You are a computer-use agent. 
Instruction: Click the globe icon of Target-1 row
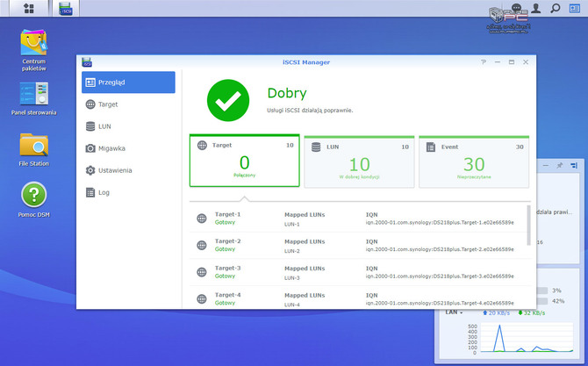202,219
